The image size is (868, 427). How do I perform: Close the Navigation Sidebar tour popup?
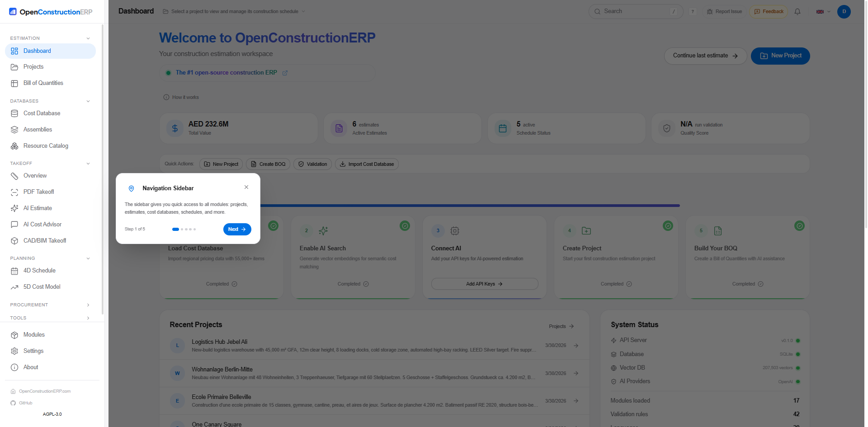coord(246,187)
